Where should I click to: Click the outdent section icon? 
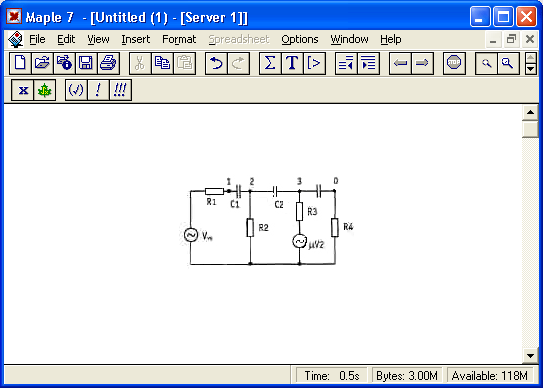346,63
